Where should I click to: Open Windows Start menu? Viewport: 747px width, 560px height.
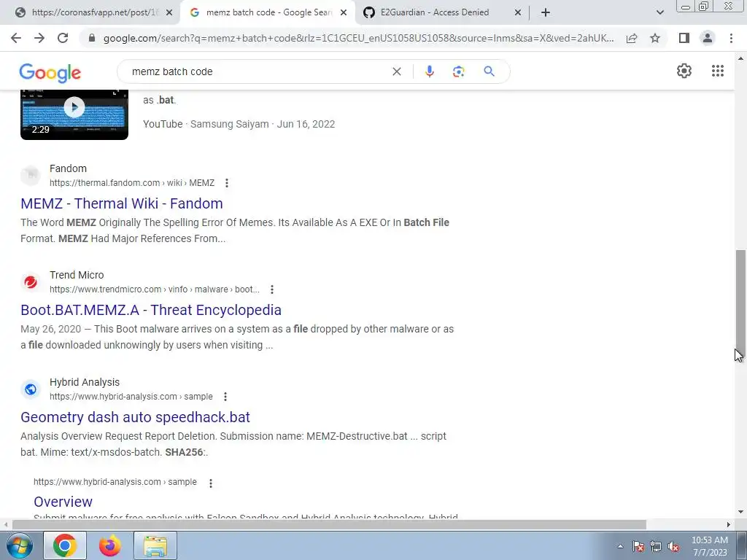point(20,545)
